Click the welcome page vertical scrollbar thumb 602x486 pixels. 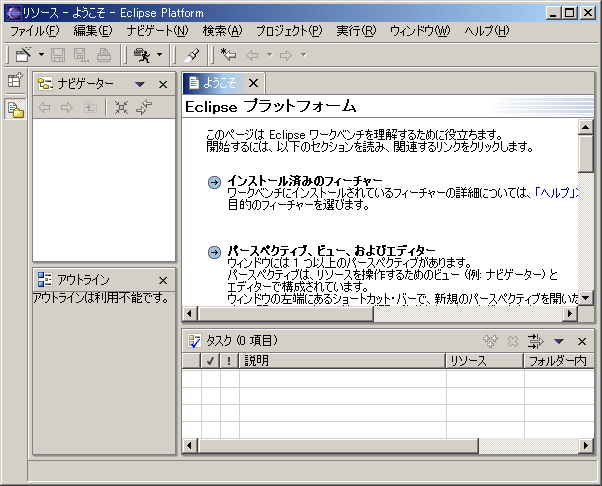(x=586, y=154)
